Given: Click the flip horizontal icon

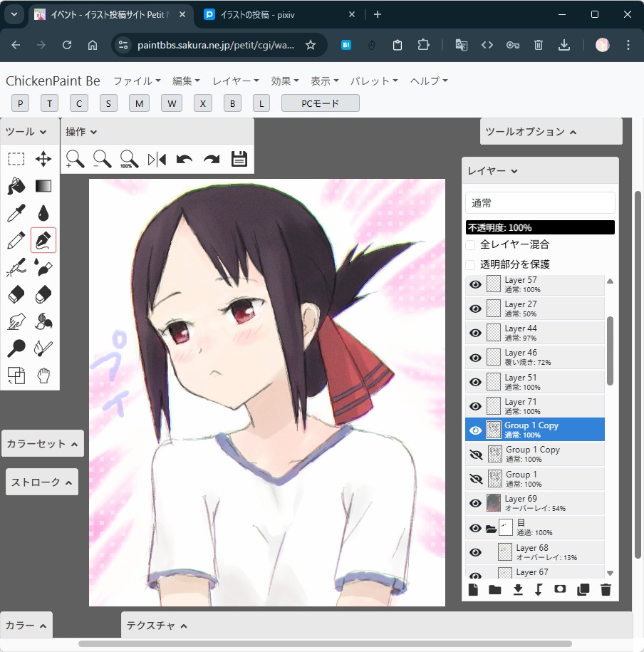Looking at the screenshot, I should 157,159.
